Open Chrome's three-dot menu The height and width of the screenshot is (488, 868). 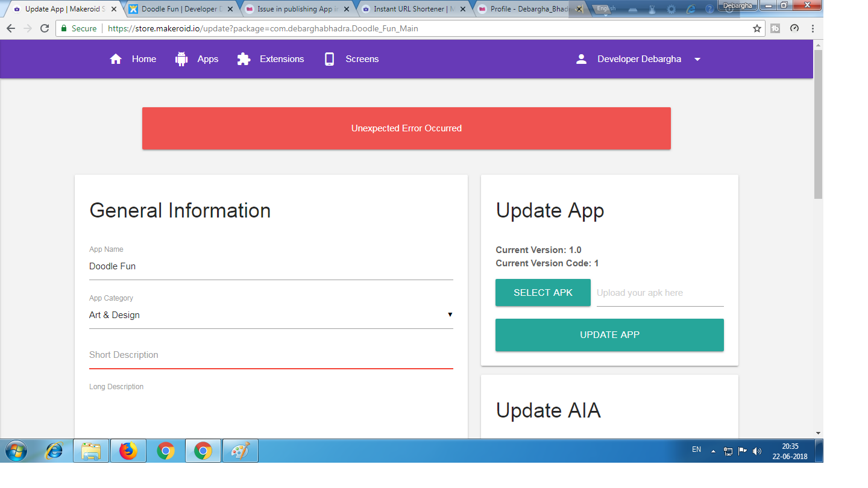click(813, 28)
